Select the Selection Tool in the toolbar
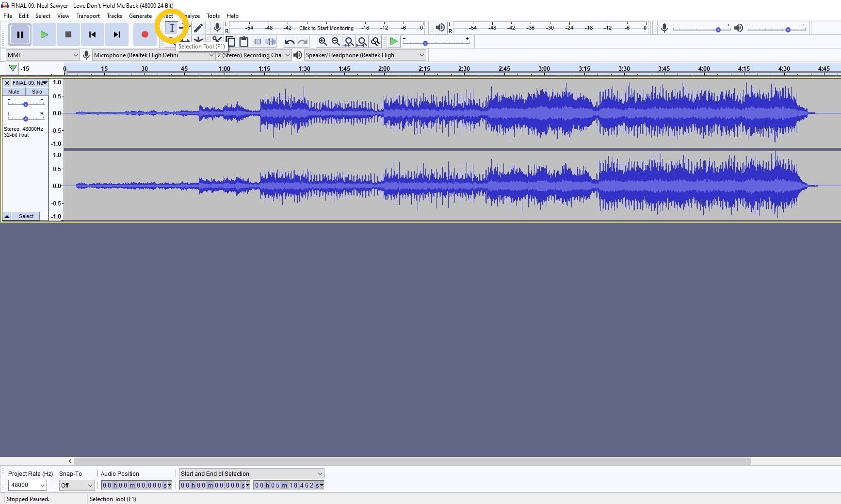The image size is (841, 504). click(172, 28)
